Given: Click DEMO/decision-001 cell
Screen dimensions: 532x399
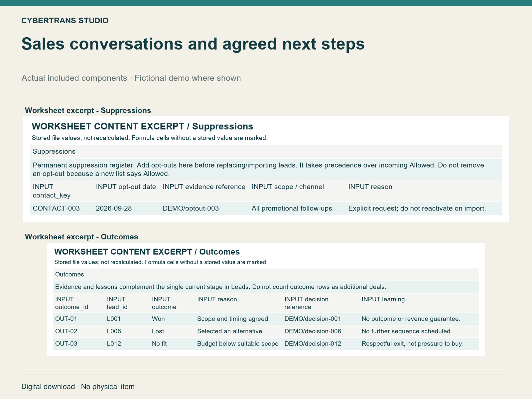Looking at the screenshot, I should pyautogui.click(x=313, y=319).
